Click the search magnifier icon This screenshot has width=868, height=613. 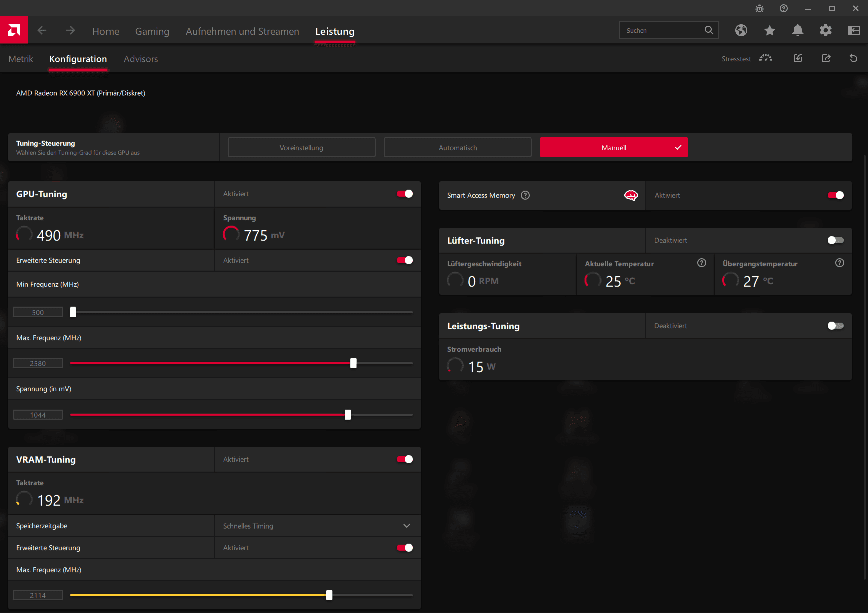(x=709, y=30)
